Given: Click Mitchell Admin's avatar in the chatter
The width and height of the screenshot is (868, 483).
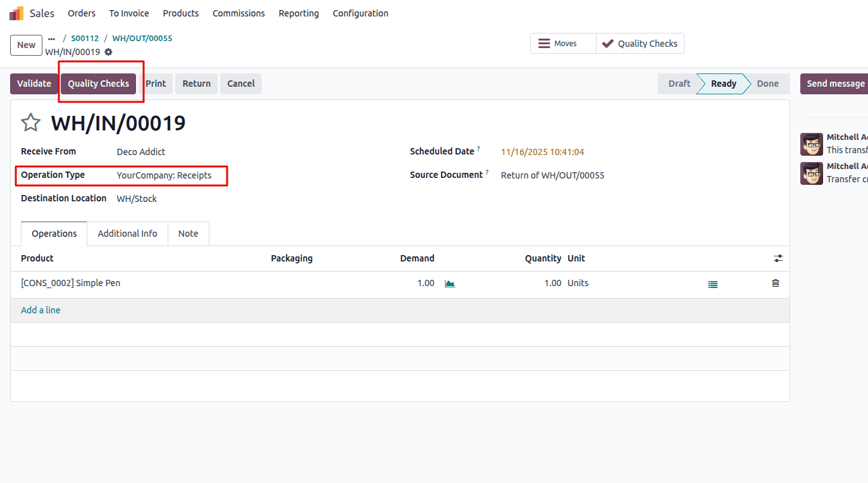Looking at the screenshot, I should pyautogui.click(x=812, y=144).
